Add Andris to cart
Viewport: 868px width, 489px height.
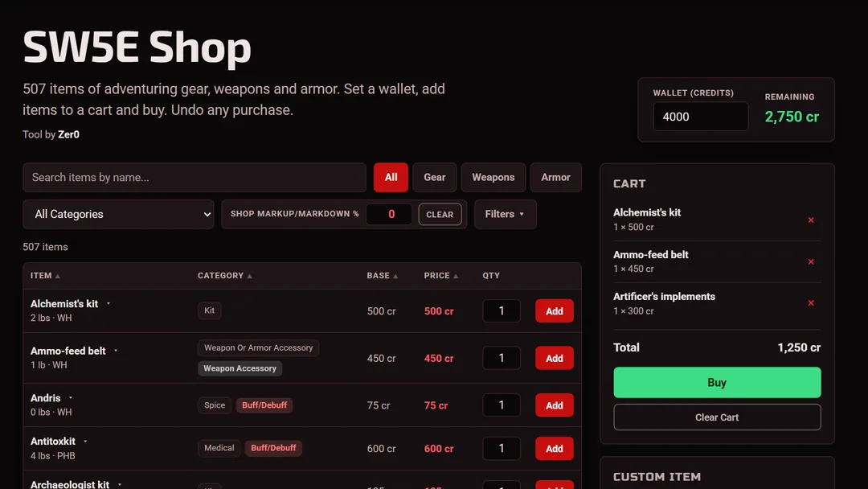pos(554,405)
